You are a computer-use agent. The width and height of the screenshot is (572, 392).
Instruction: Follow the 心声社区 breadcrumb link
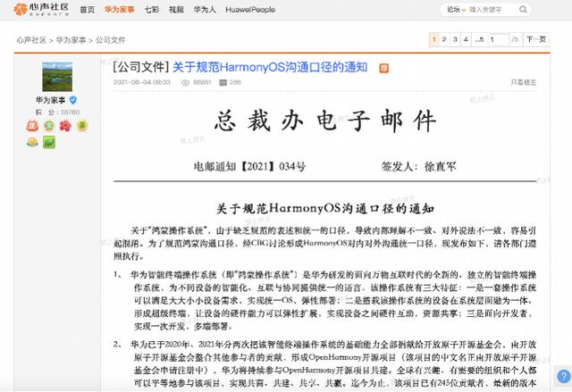[31, 40]
